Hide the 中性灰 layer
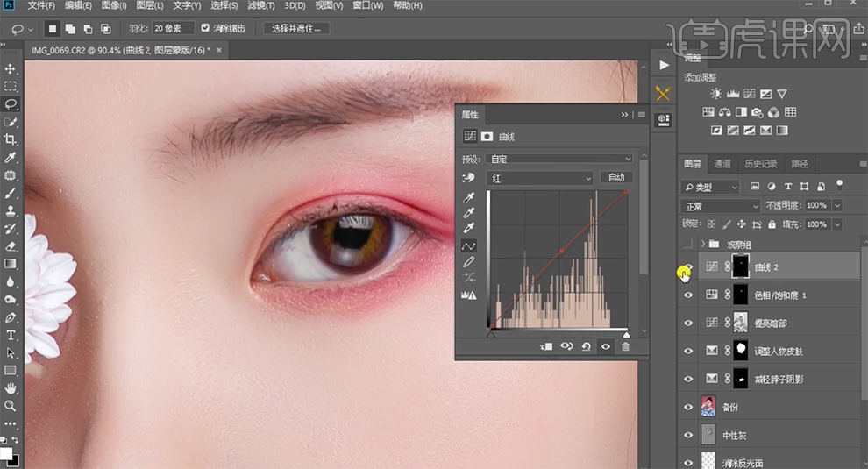Viewport: 868px width, 469px height. (688, 435)
